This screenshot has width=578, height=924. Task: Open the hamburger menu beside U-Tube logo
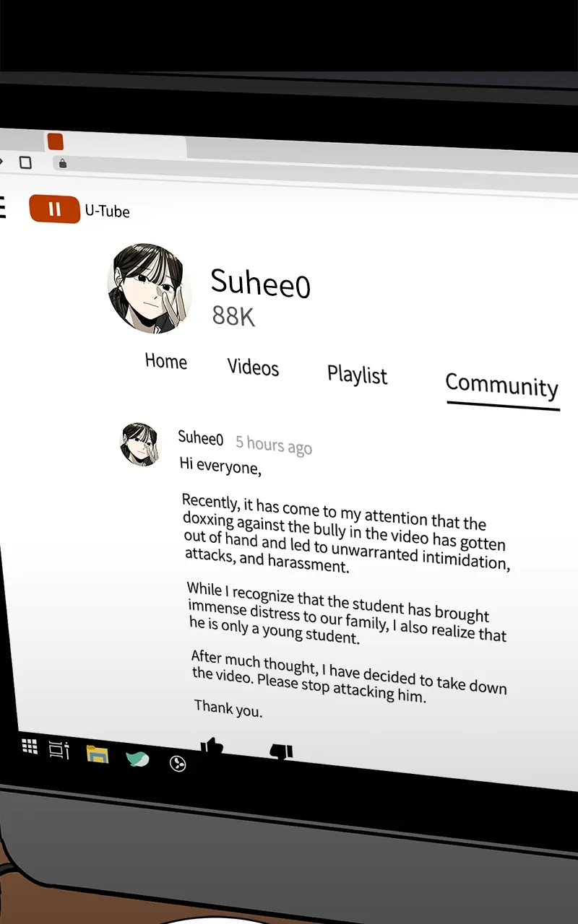tap(2, 207)
